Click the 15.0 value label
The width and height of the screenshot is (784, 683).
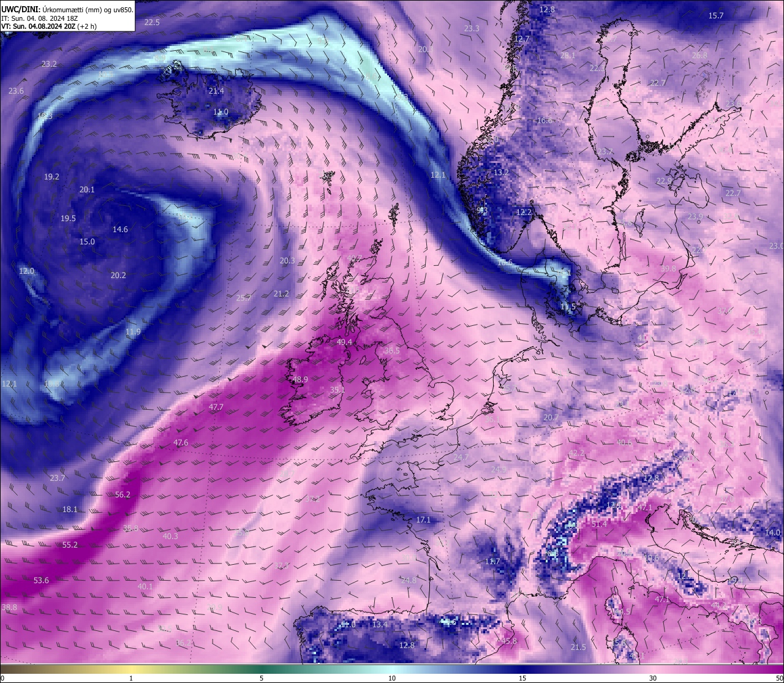pyautogui.click(x=87, y=241)
